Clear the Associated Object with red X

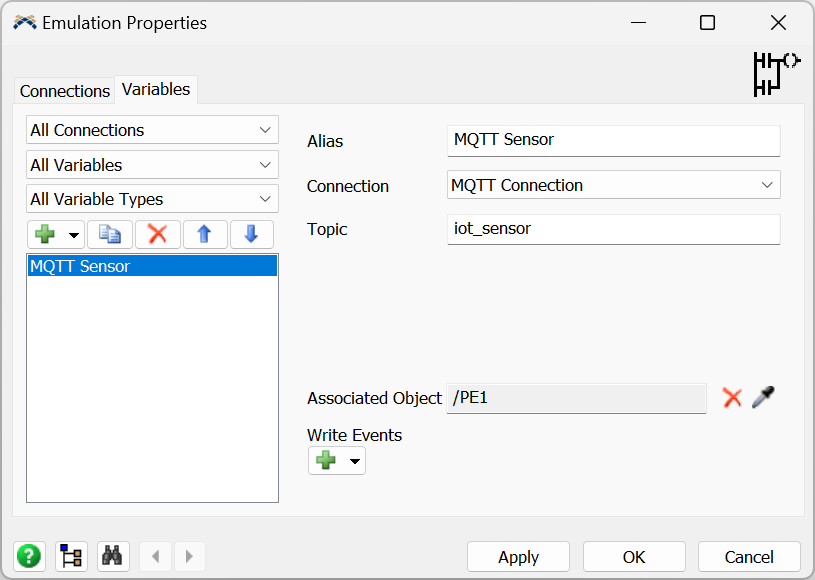(732, 398)
